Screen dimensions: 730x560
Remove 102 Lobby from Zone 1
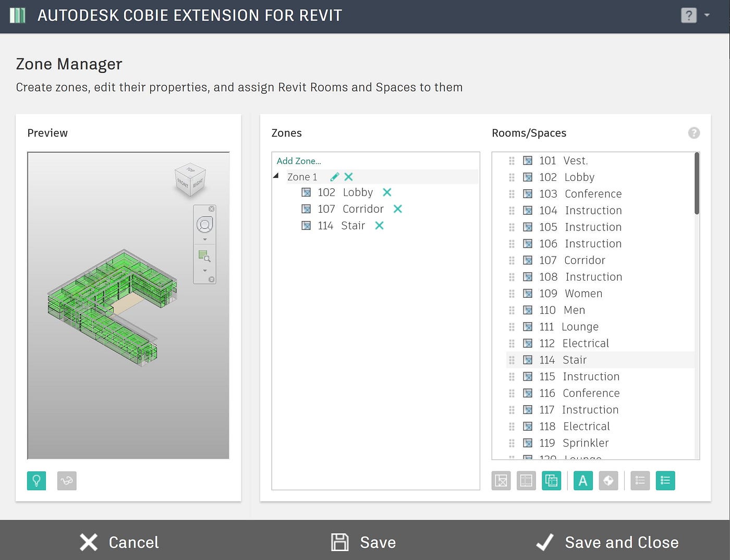387,192
